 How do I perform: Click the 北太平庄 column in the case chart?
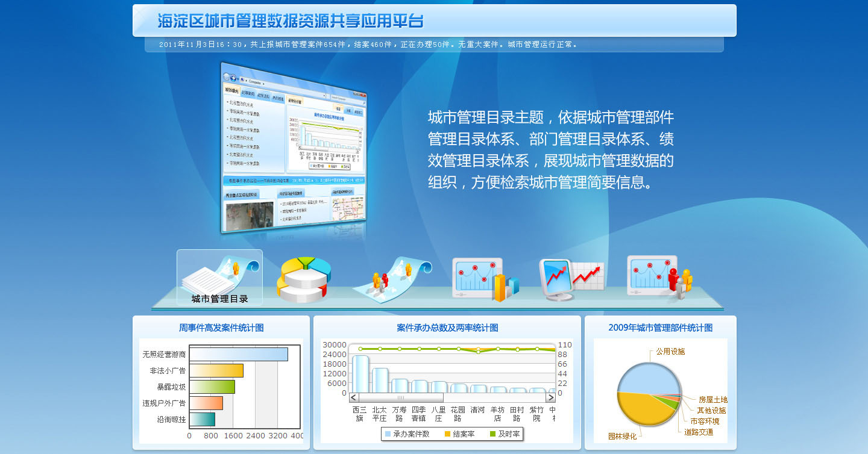point(380,381)
